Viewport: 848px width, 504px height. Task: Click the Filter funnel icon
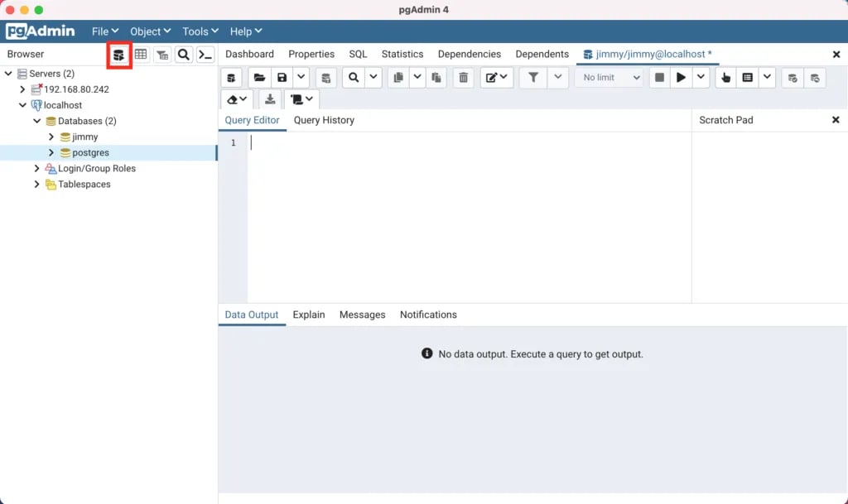coord(533,78)
